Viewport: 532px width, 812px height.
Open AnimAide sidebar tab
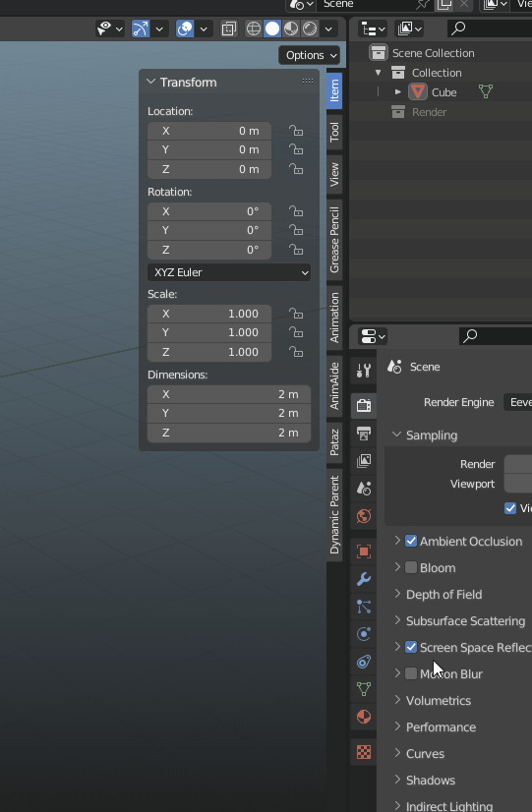(x=334, y=385)
